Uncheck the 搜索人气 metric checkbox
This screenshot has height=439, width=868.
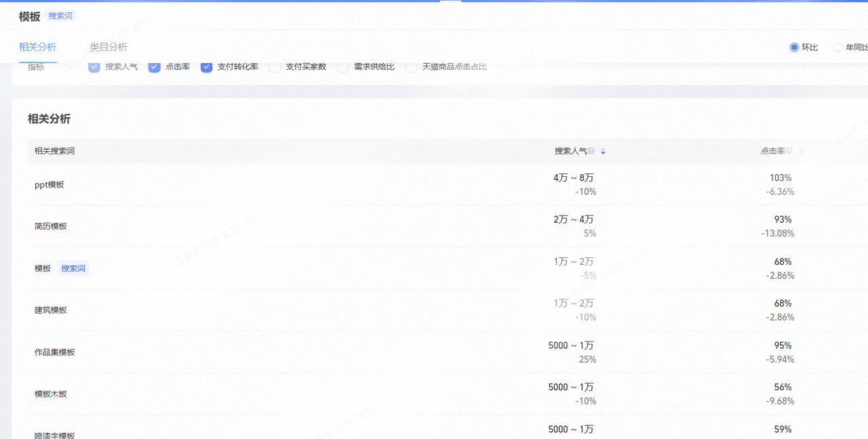[x=94, y=66]
